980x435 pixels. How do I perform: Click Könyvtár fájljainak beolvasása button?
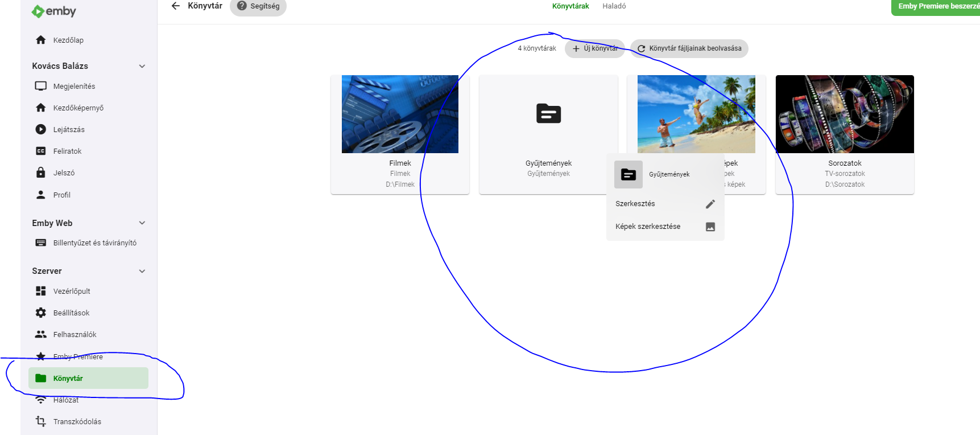tap(689, 48)
